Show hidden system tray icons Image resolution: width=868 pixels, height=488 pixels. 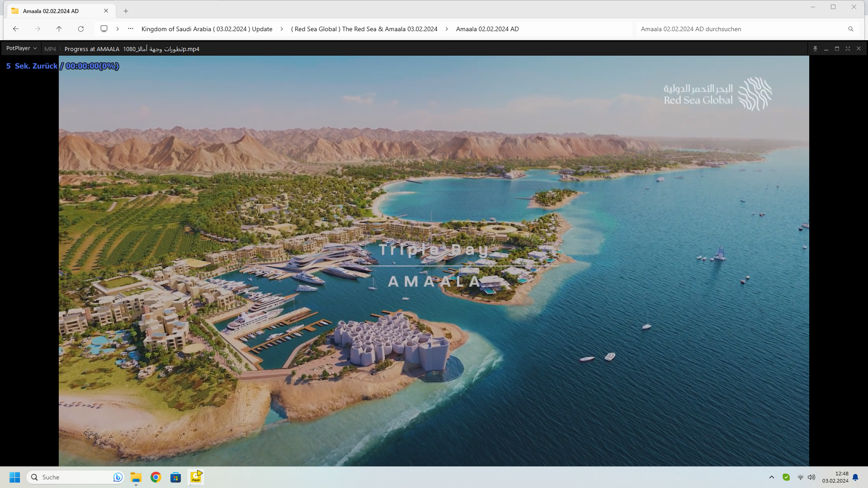point(772,477)
